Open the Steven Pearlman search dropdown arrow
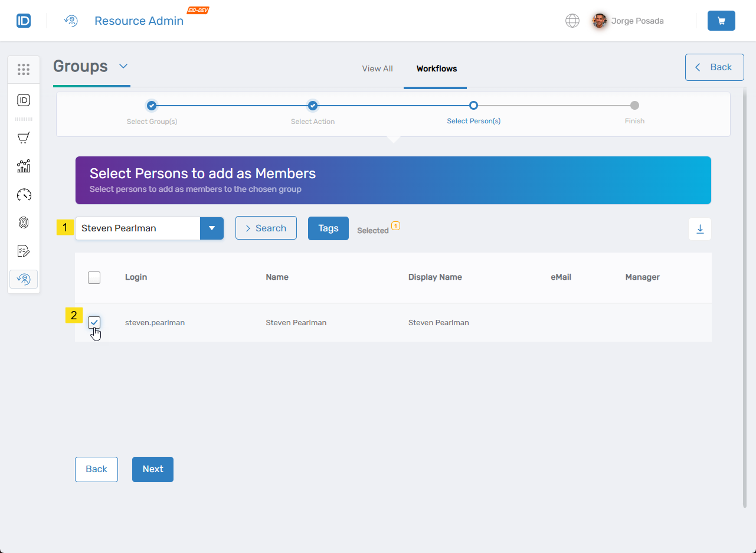This screenshot has height=553, width=756. click(x=212, y=228)
